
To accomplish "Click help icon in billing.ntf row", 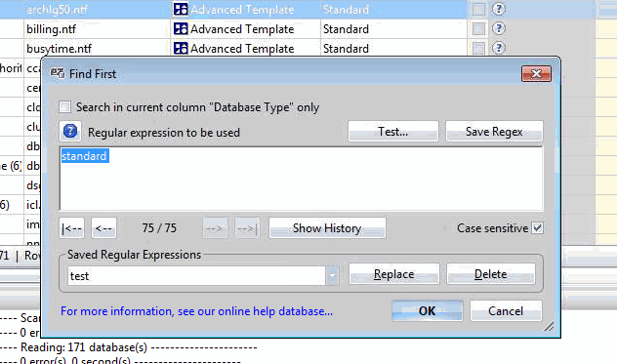I will (x=499, y=28).
